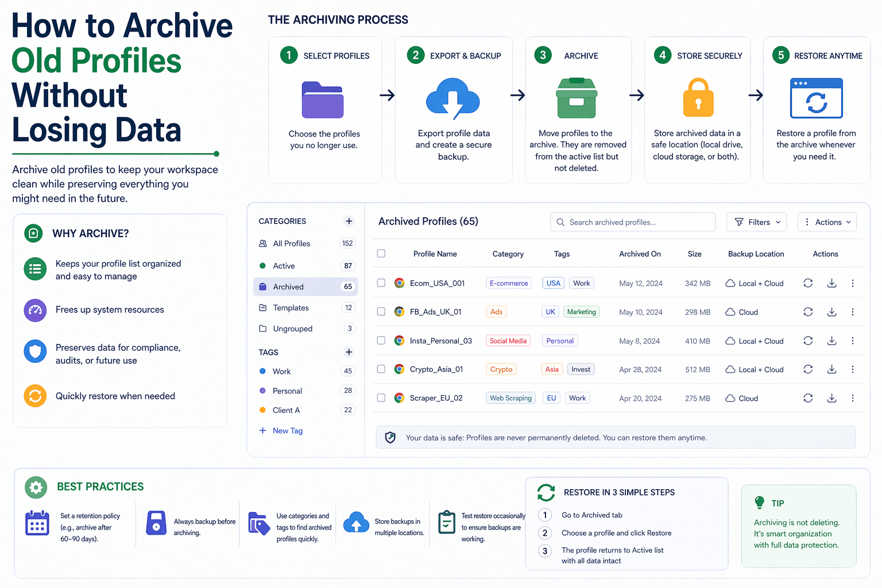Open more options for Insta_Personal_03 row

pos(853,341)
